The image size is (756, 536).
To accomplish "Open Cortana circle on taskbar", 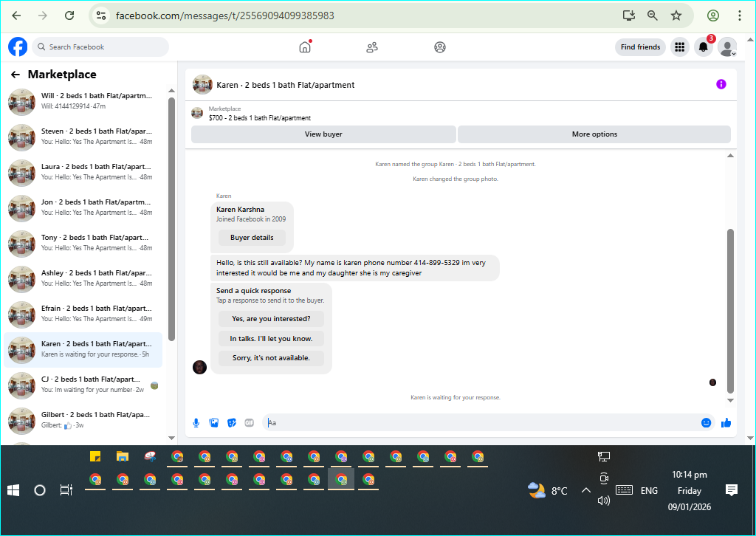I will click(40, 490).
